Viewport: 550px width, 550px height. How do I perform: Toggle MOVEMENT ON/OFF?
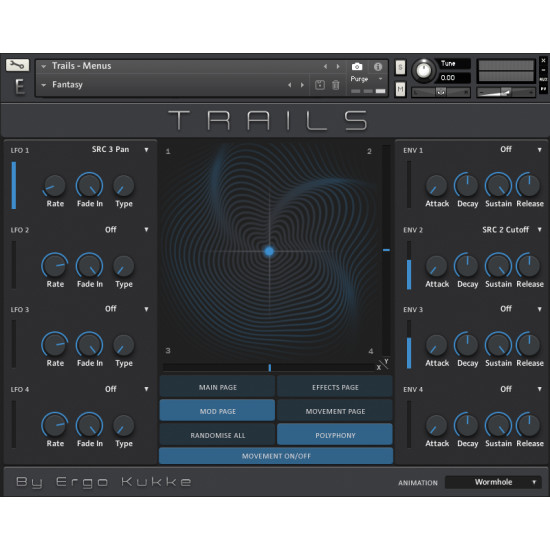pos(276,456)
